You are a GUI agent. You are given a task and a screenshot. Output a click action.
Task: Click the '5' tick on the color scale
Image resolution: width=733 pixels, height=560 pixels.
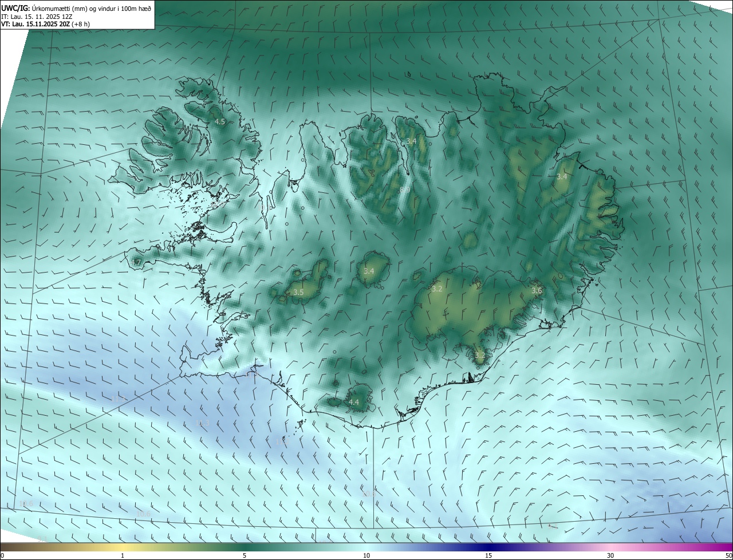[x=245, y=556]
